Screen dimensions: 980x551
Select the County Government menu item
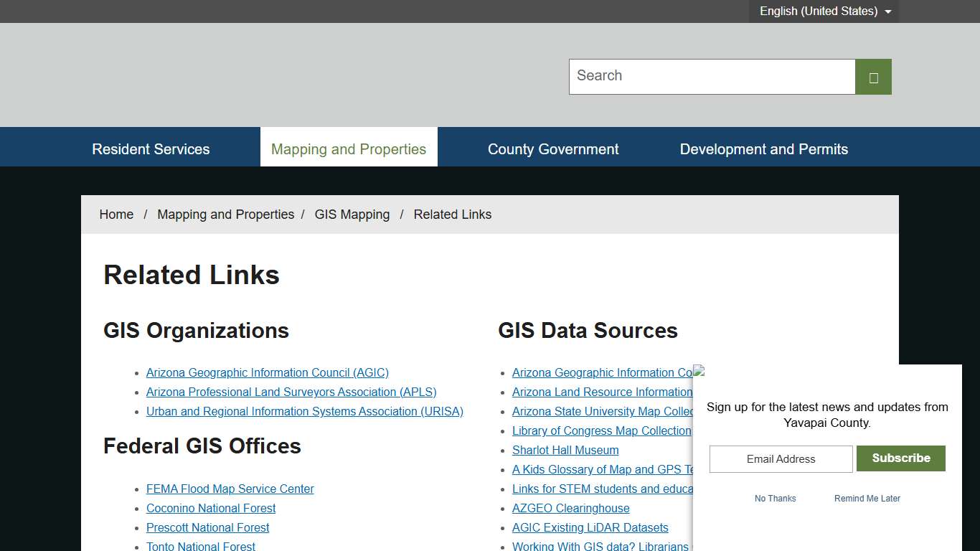click(x=553, y=149)
